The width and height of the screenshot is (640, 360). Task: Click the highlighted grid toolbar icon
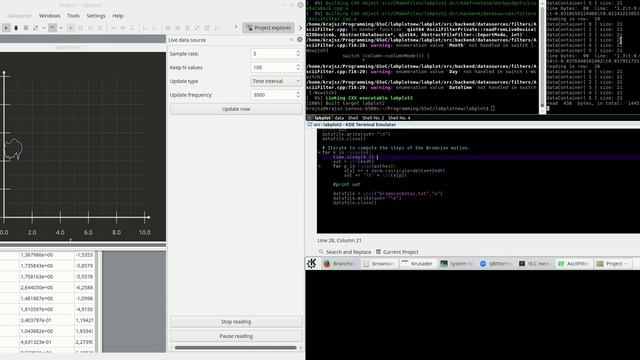52,28
